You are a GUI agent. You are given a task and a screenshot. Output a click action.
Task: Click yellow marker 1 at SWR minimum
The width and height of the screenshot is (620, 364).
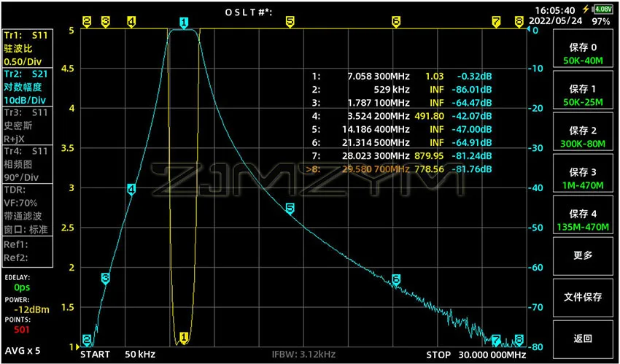tap(184, 337)
